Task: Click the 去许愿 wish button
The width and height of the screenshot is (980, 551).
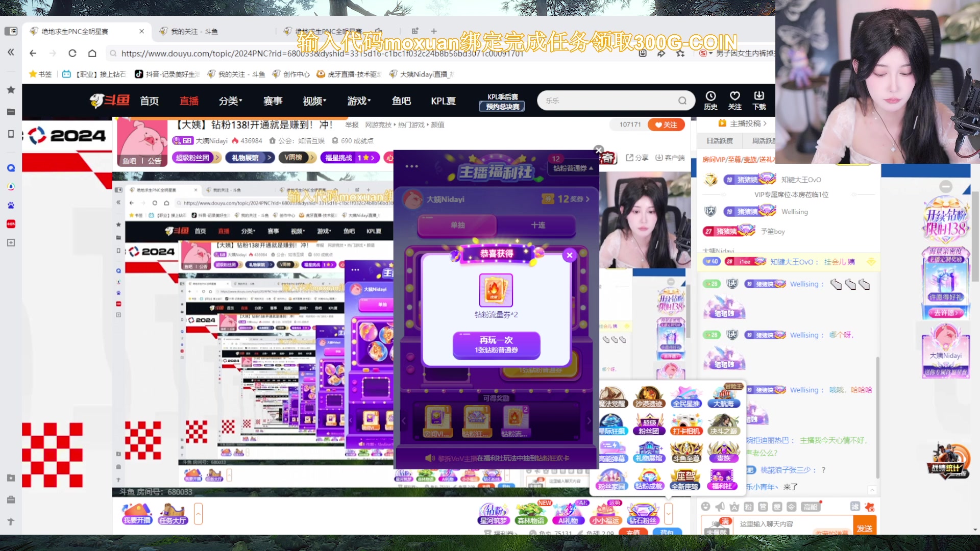Action: point(946,313)
